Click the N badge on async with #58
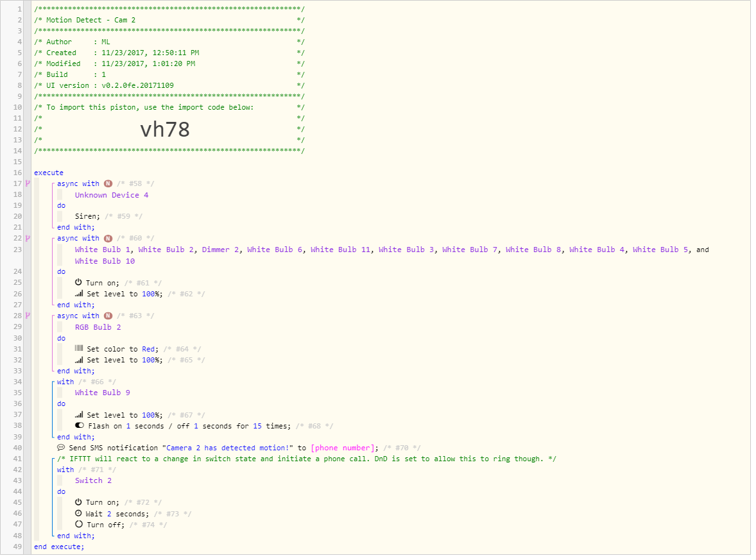 [x=108, y=183]
